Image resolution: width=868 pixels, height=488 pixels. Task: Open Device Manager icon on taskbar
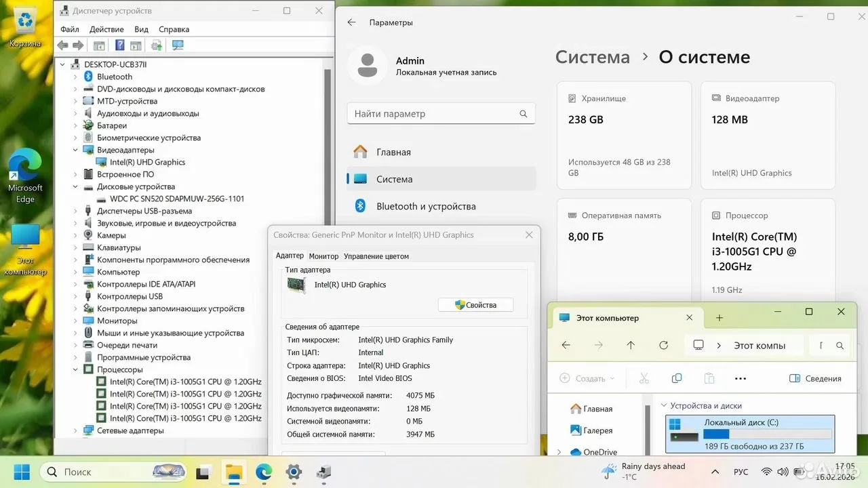(x=323, y=472)
